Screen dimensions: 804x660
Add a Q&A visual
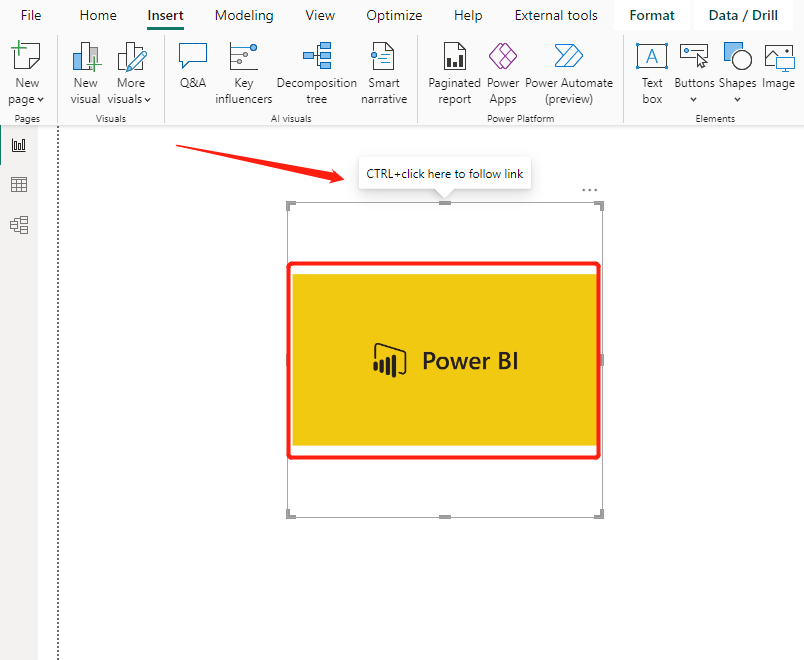(x=193, y=66)
